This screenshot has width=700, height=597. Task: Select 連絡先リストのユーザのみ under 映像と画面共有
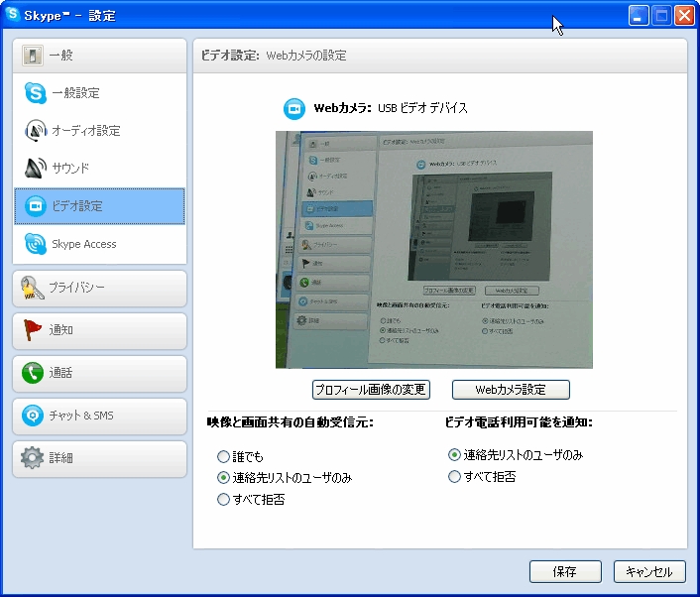pyautogui.click(x=223, y=478)
